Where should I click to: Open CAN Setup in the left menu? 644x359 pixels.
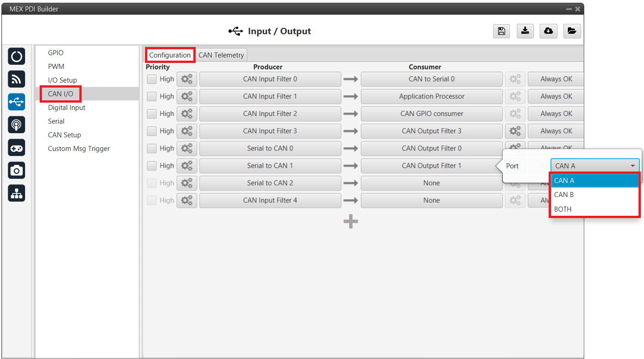pyautogui.click(x=64, y=135)
